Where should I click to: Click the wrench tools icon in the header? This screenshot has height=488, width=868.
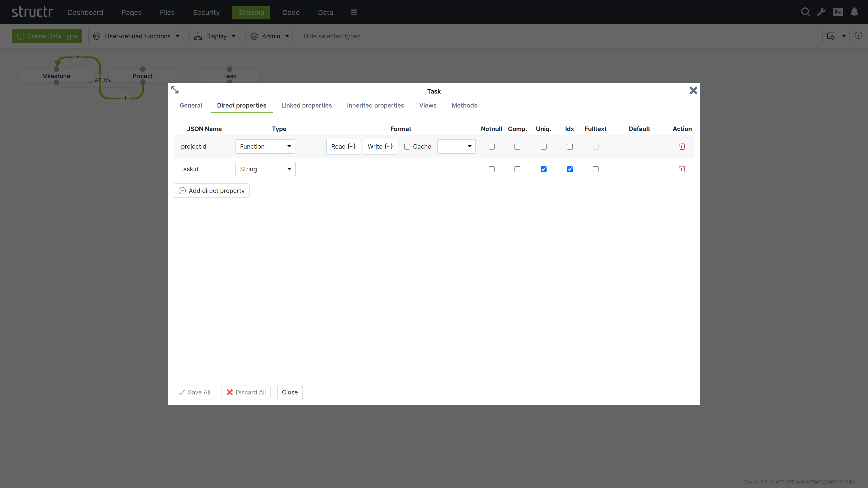tap(821, 12)
